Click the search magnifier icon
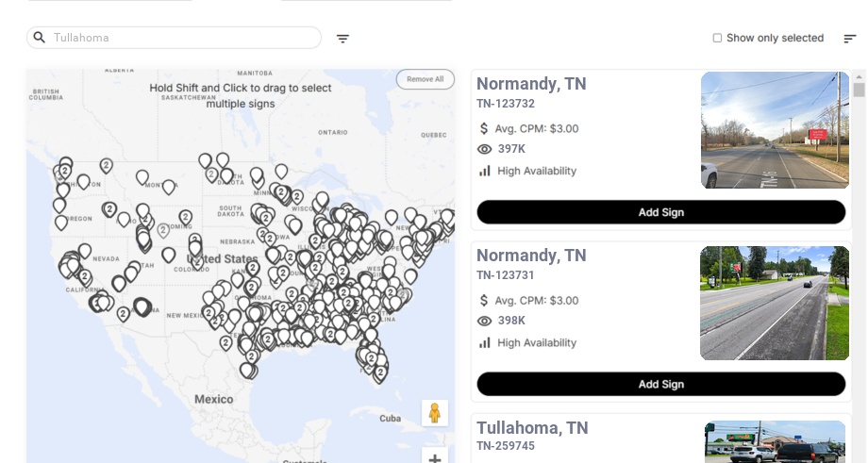The height and width of the screenshot is (463, 868). [x=40, y=38]
